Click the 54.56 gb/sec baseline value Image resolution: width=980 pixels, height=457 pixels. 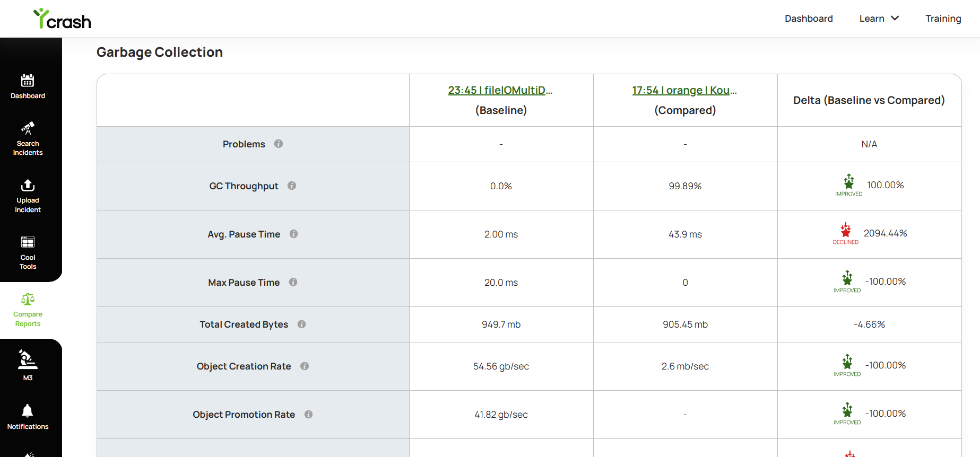(x=501, y=366)
